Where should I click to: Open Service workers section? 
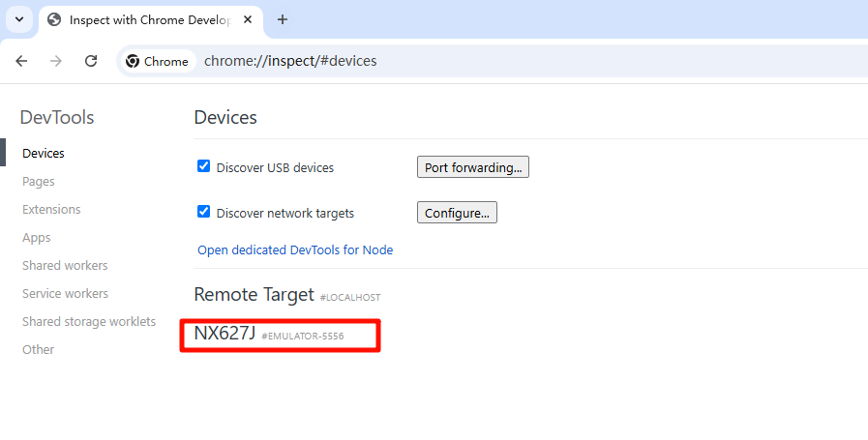65,293
